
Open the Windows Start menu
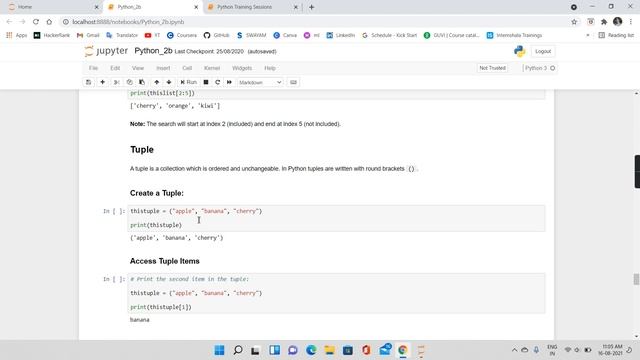219,350
